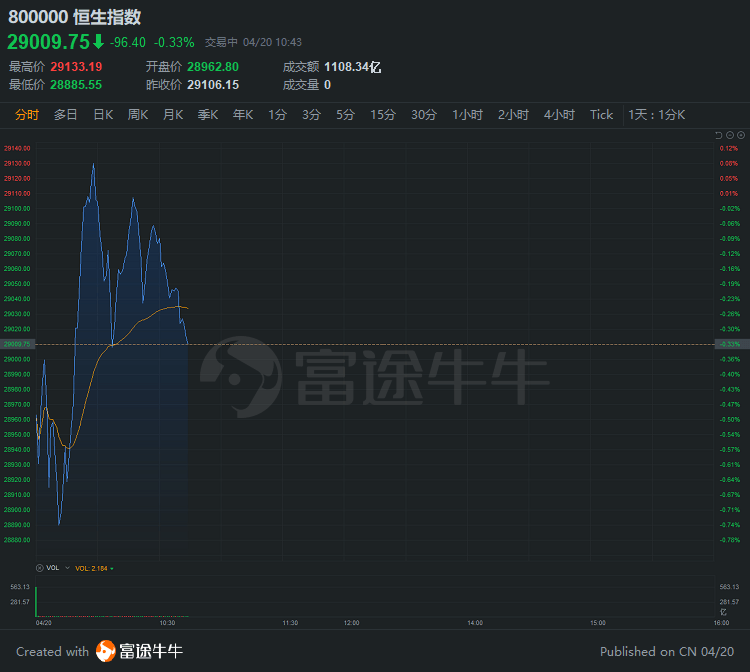Image resolution: width=750 pixels, height=672 pixels.
Task: Open the 季K quarterly candlestick tab
Action: [208, 115]
